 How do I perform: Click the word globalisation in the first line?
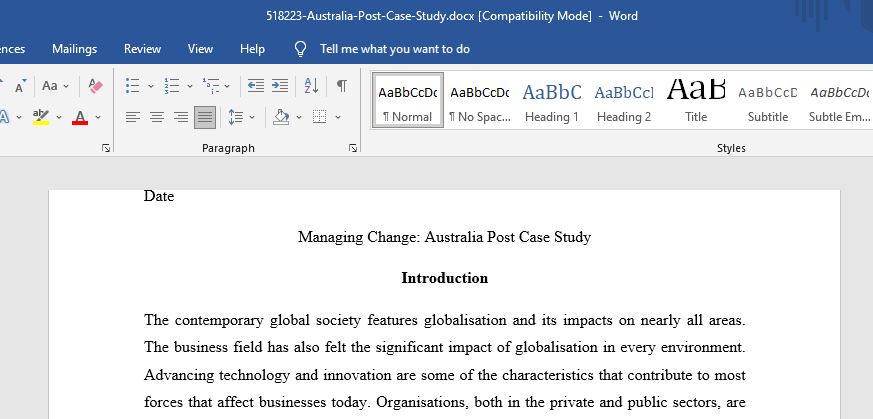coord(465,321)
